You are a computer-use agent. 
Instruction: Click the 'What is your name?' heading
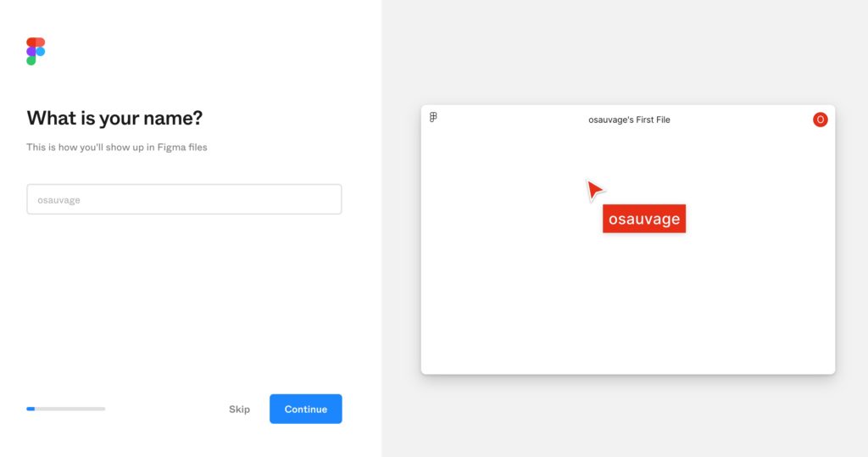coord(114,118)
